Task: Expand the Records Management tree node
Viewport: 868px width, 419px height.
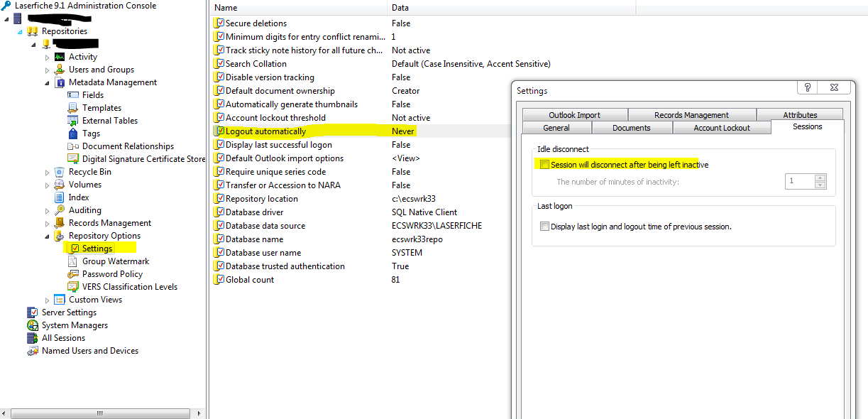Action: 48,223
